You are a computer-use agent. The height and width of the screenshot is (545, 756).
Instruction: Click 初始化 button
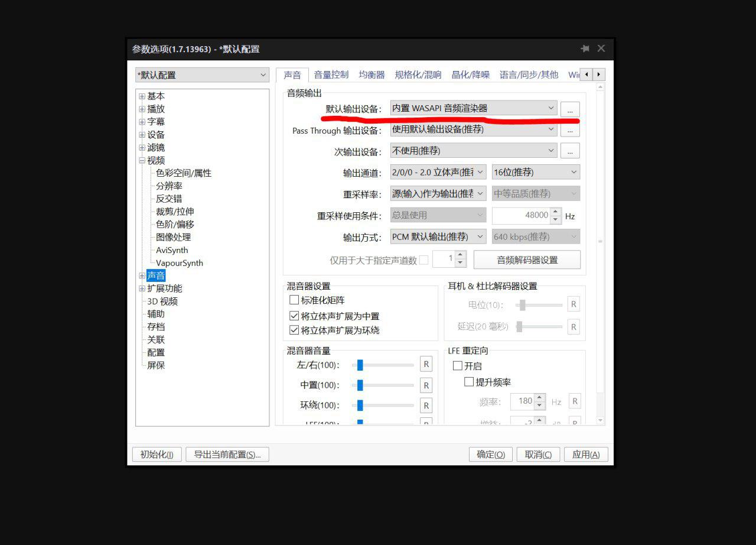157,454
